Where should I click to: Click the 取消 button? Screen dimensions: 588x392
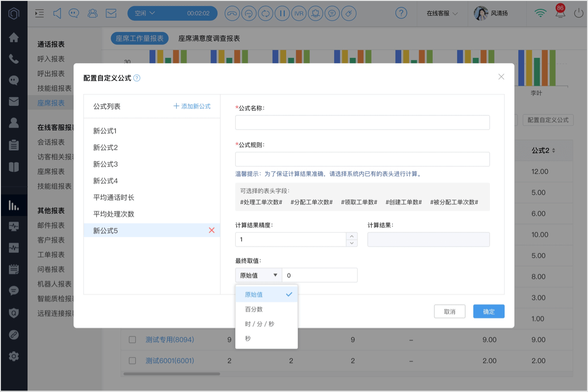point(449,311)
